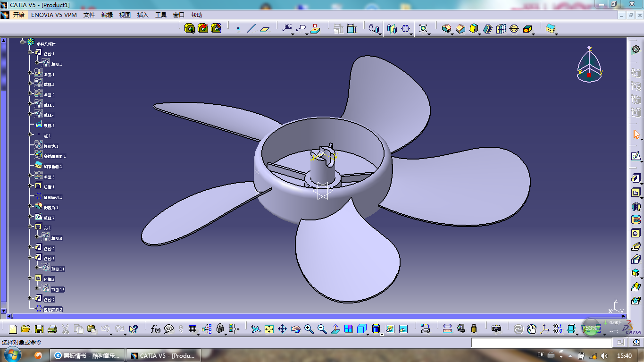Viewport: 644px width, 362px height.
Task: Open the Pad solid tool in right toolbar
Action: [x=636, y=178]
